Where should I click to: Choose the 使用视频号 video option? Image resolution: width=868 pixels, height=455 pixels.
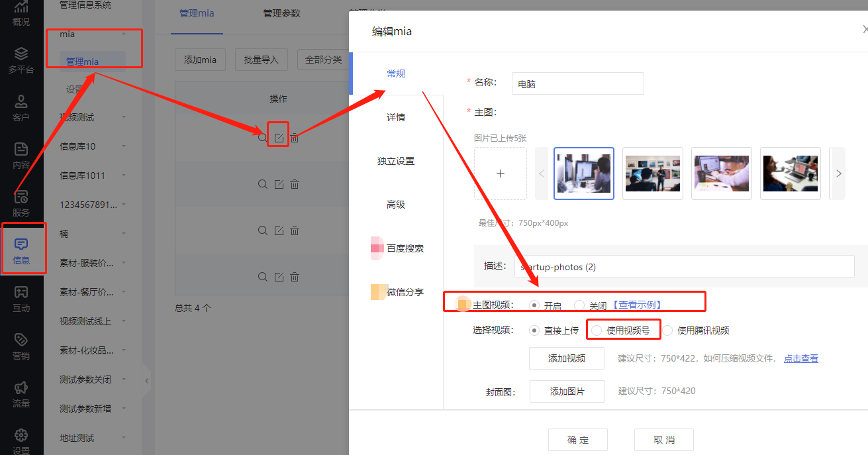[597, 330]
